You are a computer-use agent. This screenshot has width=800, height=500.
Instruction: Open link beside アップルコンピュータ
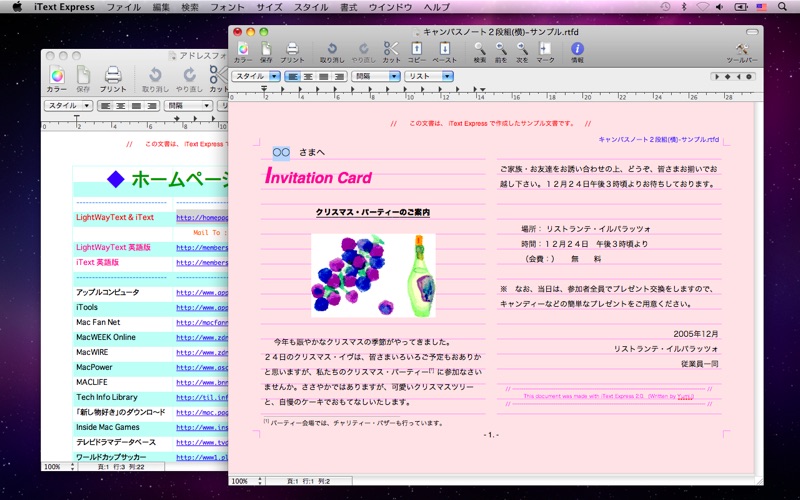pos(202,293)
